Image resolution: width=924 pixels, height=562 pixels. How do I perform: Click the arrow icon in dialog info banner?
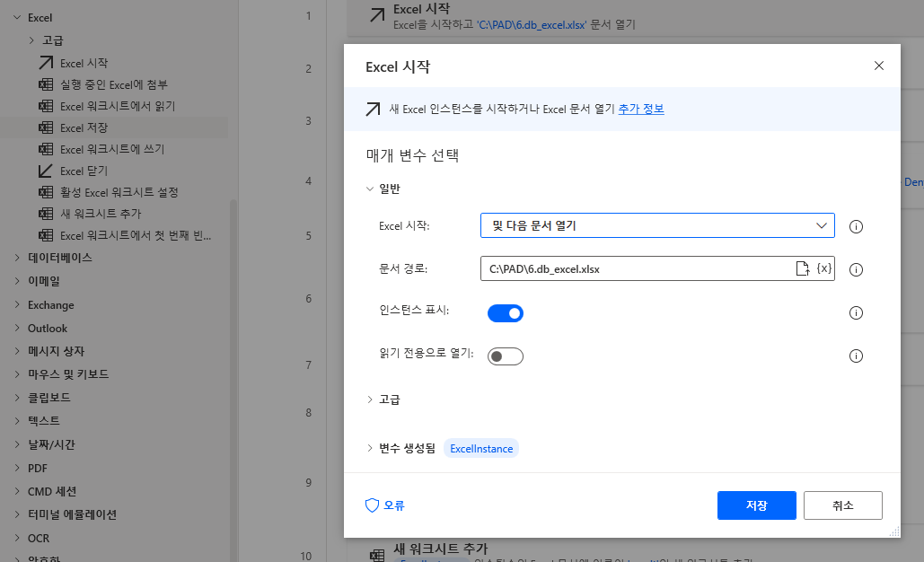(373, 109)
